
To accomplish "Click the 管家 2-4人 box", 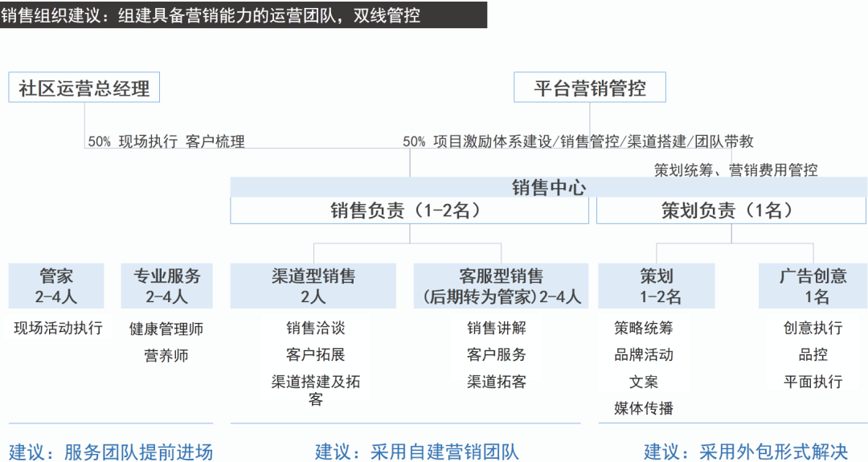I will [56, 286].
